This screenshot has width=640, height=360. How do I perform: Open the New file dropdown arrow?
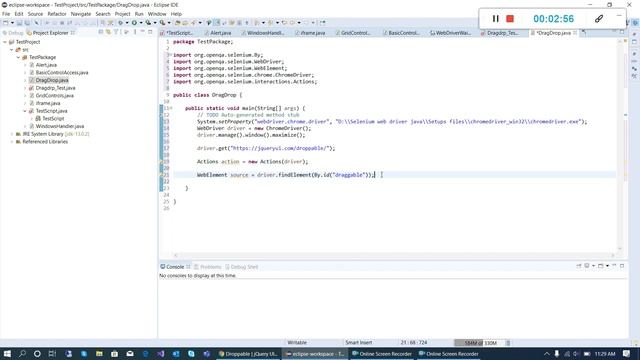tap(12, 23)
